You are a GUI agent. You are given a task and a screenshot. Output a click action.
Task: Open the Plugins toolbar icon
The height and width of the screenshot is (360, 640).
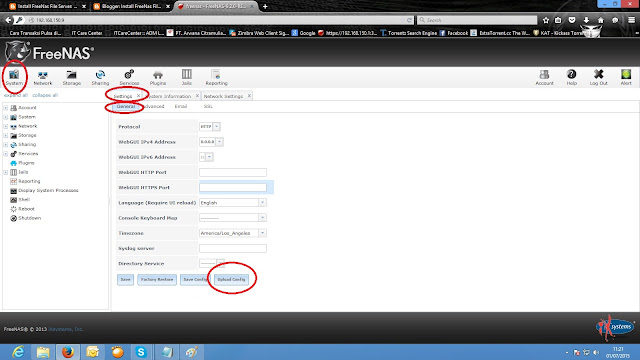(x=158, y=78)
